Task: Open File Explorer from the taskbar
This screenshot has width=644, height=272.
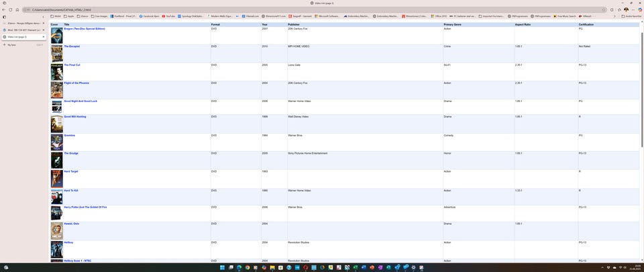Action: point(272,267)
